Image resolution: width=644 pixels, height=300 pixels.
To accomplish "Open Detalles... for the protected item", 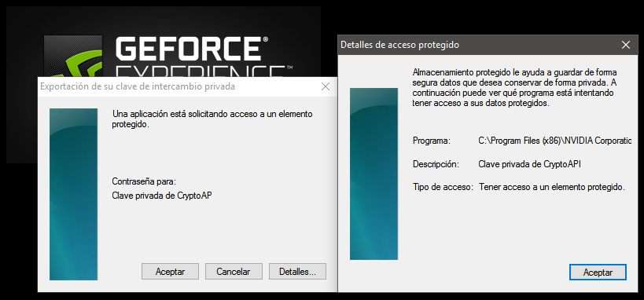I will tap(297, 272).
